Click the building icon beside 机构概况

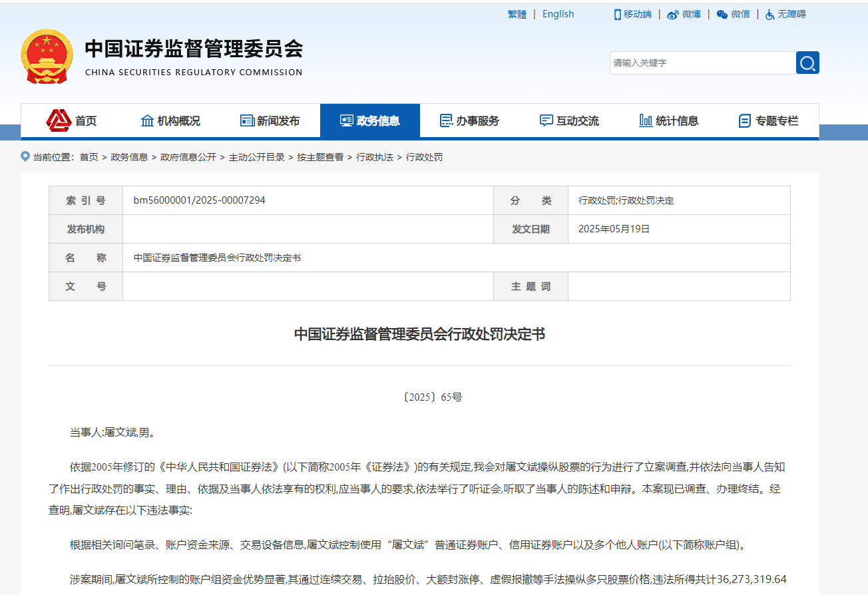147,120
